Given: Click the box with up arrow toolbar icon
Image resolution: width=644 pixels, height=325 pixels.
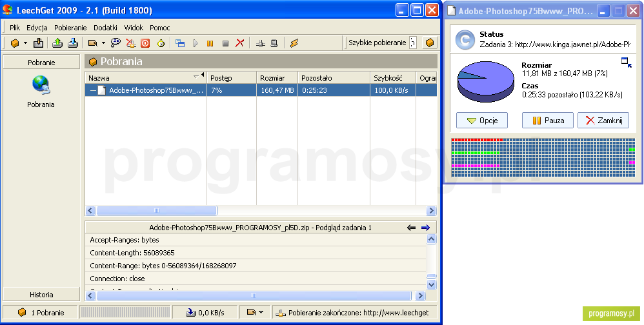Looking at the screenshot, I should tap(38, 43).
